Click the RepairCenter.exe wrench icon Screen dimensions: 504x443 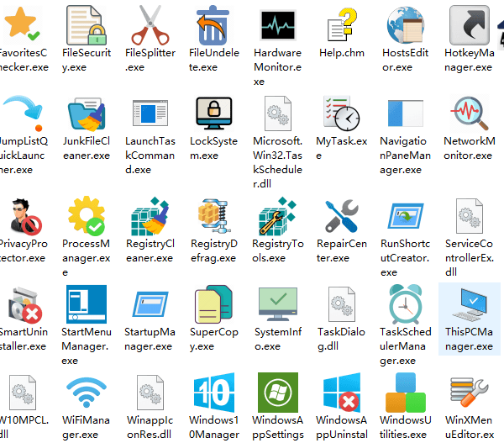click(x=341, y=216)
